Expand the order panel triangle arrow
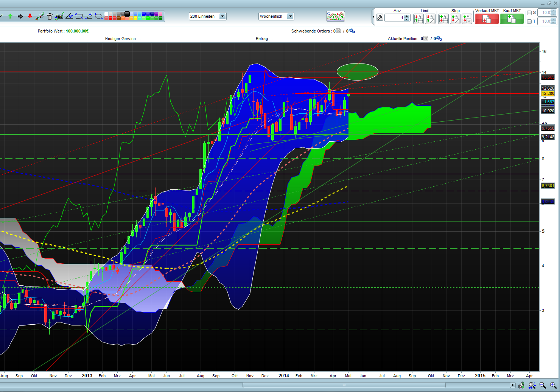This screenshot has width=560, height=392. pyautogui.click(x=373, y=17)
